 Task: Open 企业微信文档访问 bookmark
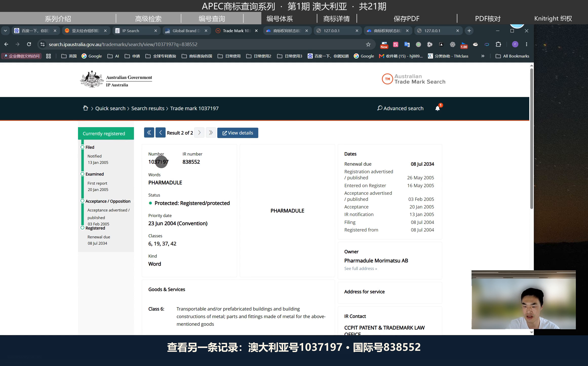coord(21,56)
